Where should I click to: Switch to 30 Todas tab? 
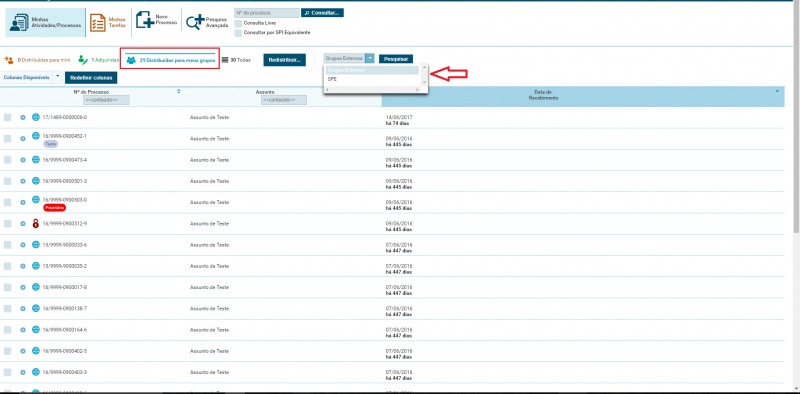pyautogui.click(x=236, y=60)
